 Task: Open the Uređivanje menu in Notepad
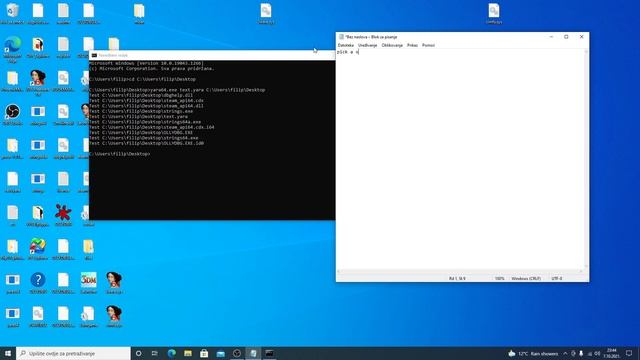367,45
